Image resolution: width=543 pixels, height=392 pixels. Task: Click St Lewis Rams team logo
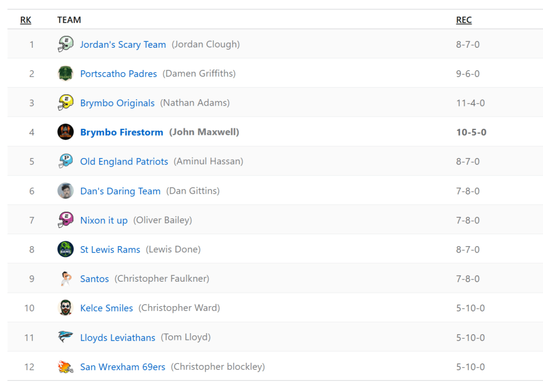point(65,249)
